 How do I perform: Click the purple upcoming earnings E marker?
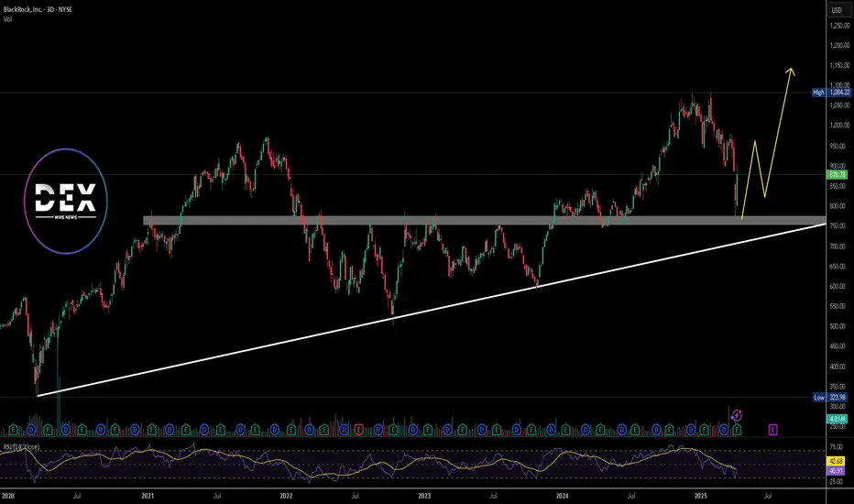772,430
